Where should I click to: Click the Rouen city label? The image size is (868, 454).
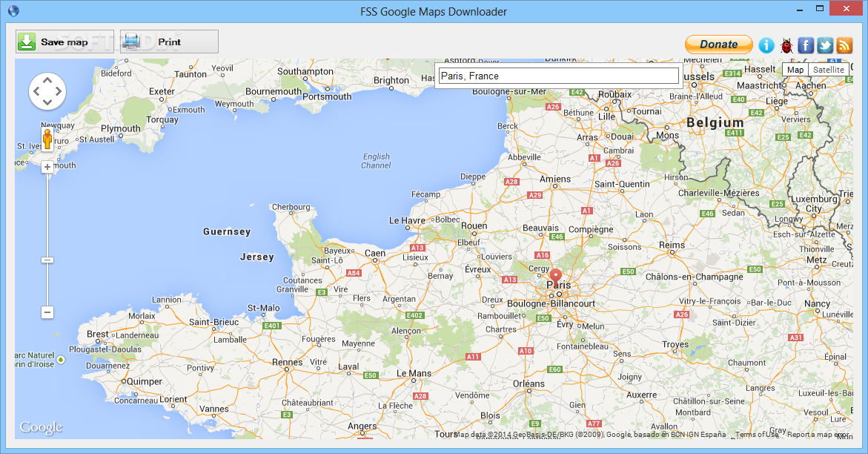click(474, 226)
